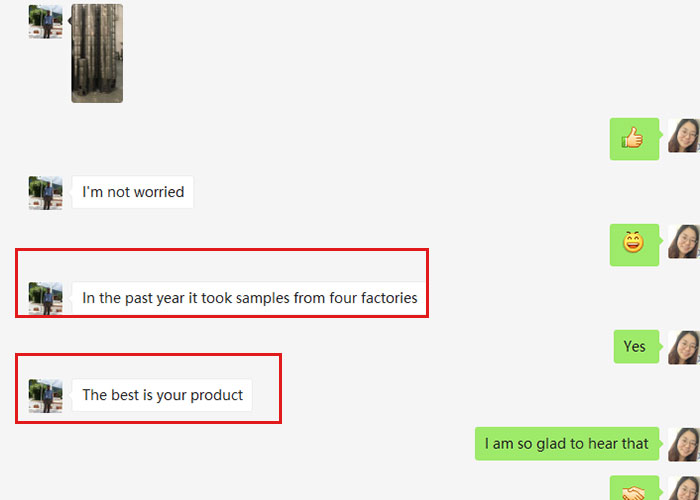The image size is (700, 500).
Task: Open the avatar next to the "Yes" reply
Action: click(x=684, y=347)
